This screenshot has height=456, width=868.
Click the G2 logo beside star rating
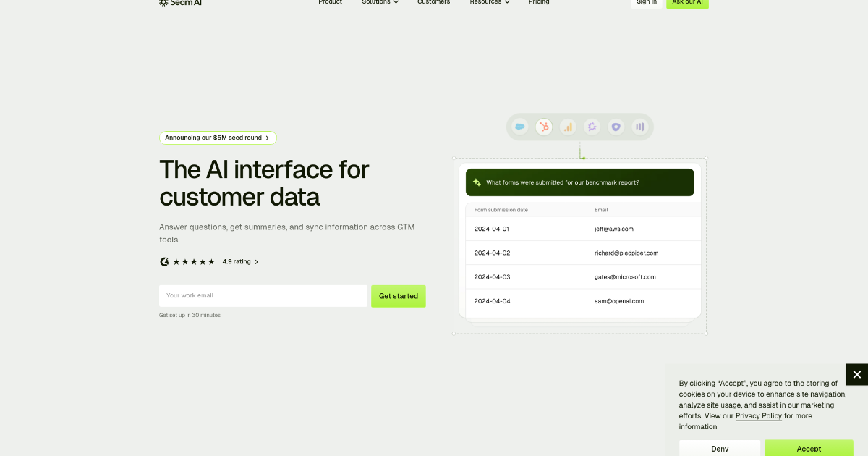(x=164, y=262)
